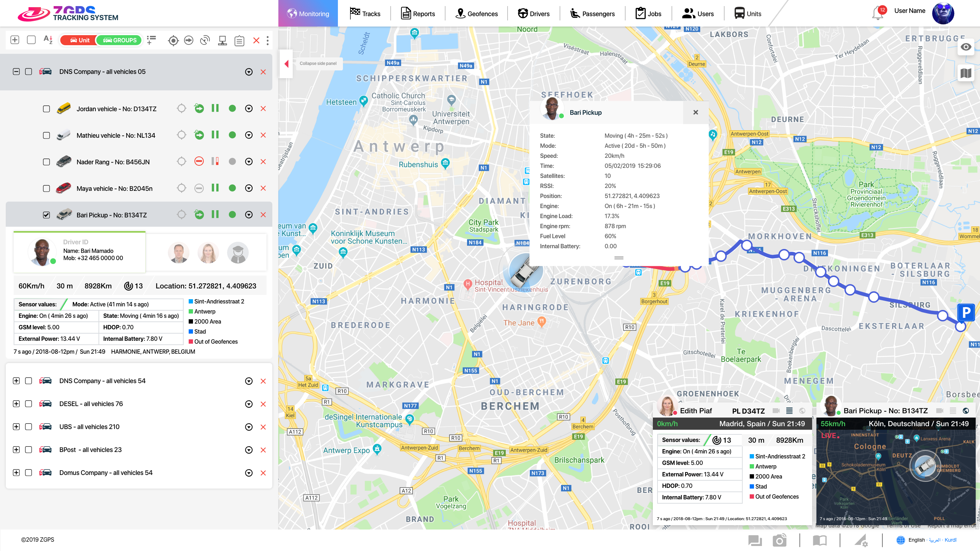This screenshot has height=551, width=980.
Task: Click the camera screenshot icon in footer
Action: [x=779, y=540]
